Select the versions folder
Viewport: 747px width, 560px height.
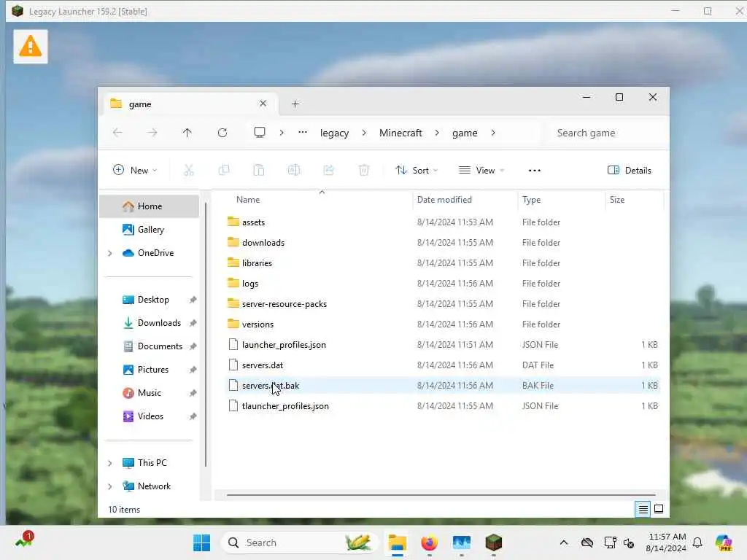pyautogui.click(x=442, y=324)
